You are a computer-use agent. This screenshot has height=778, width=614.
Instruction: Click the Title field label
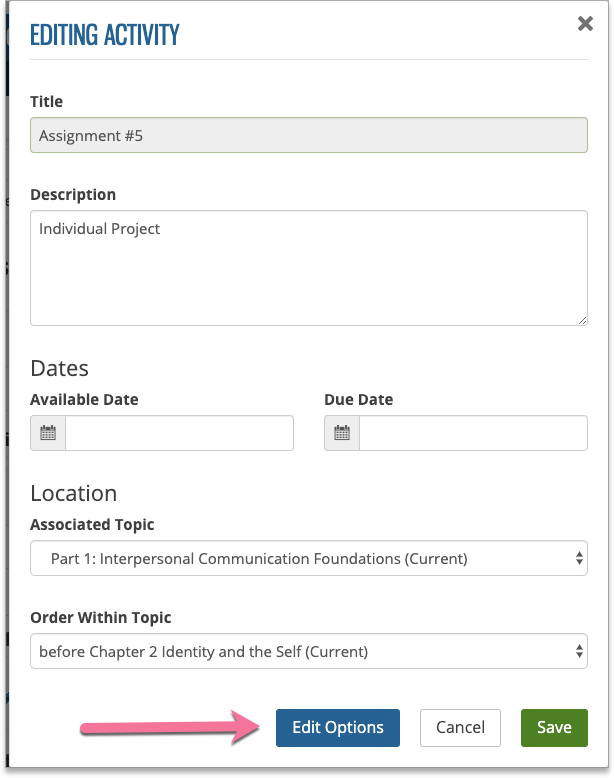pos(47,101)
